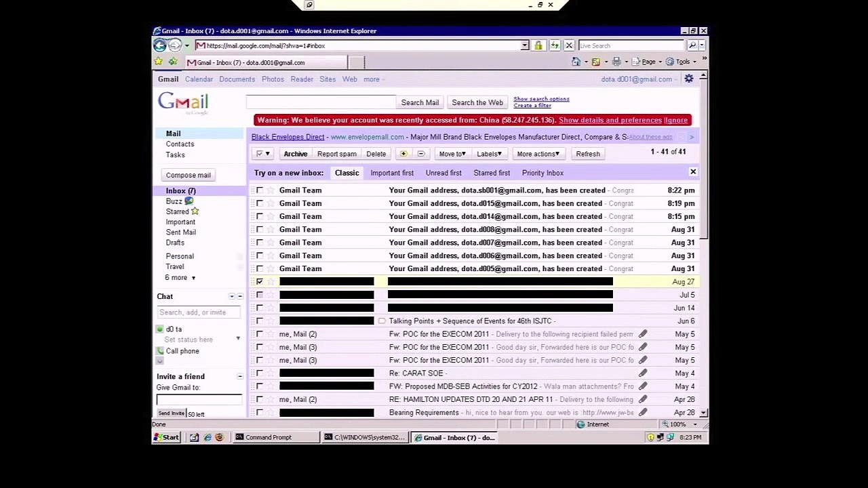Screen dimensions: 868x488
Task: Check the dota.d006 message checkbox
Action: pos(260,256)
